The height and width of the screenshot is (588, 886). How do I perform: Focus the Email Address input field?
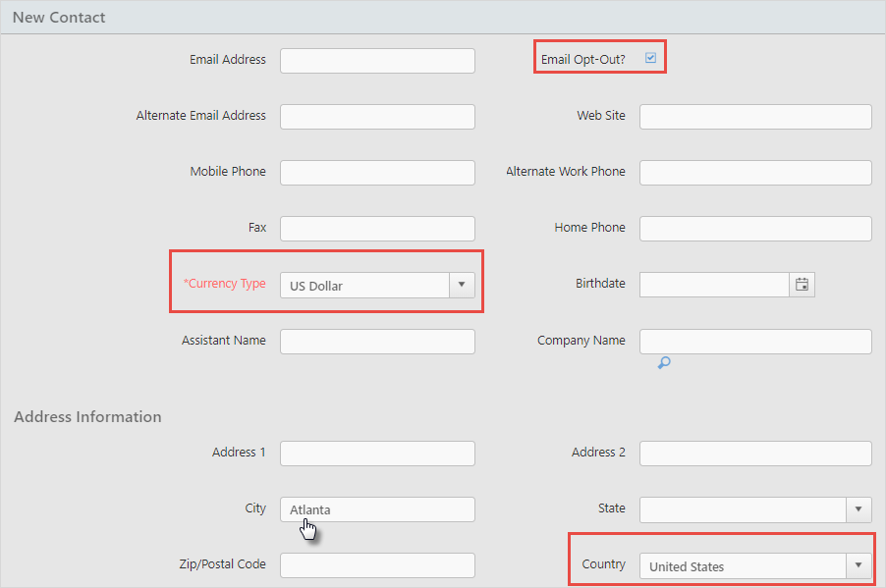377,61
